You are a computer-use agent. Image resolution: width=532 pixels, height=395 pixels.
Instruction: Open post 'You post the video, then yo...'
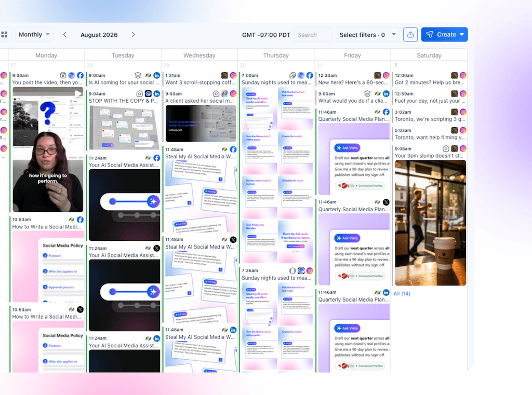(47, 83)
